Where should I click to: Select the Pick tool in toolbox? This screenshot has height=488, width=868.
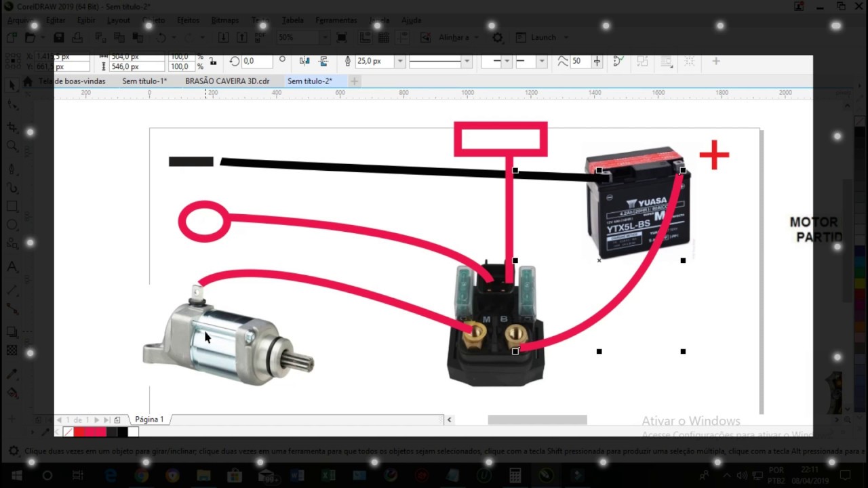(x=12, y=86)
